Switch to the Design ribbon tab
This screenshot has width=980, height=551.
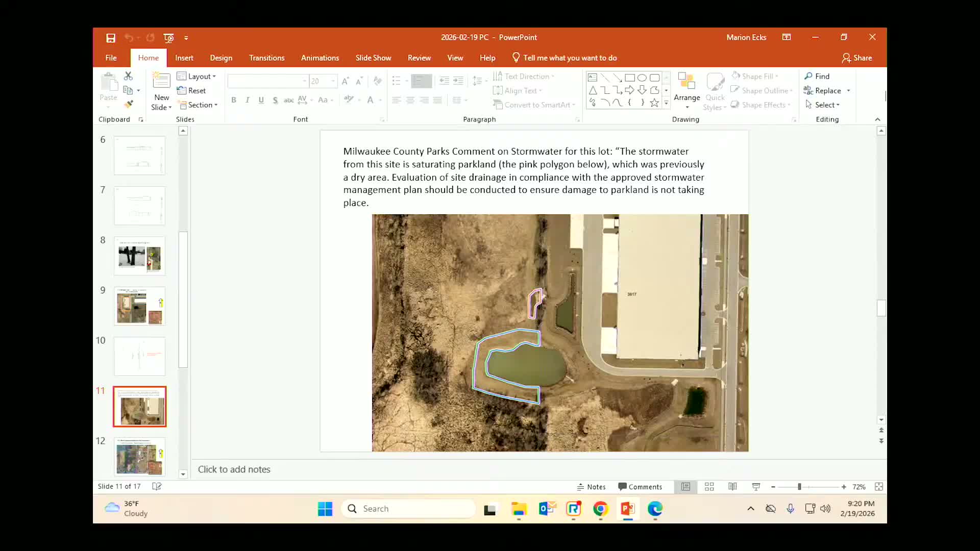pyautogui.click(x=221, y=58)
